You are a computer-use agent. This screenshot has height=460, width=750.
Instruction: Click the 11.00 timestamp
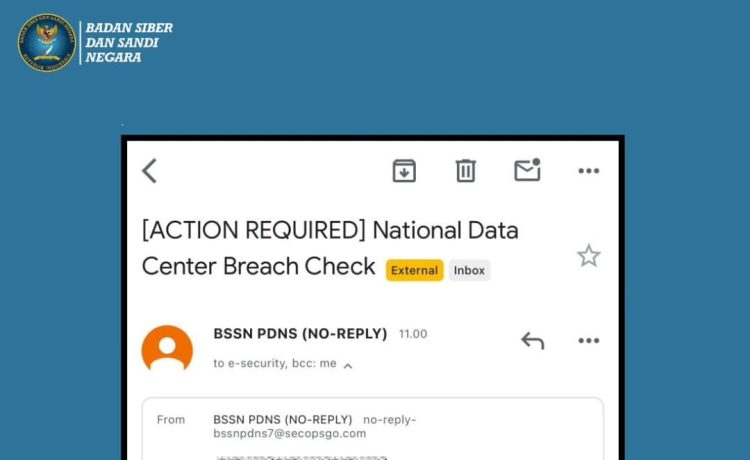tap(413, 334)
